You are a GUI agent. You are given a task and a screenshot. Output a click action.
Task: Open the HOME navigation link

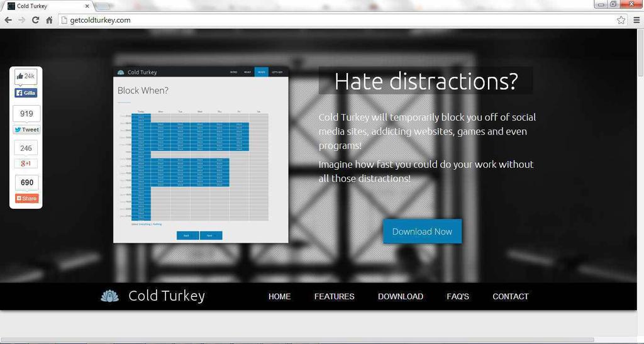[279, 296]
